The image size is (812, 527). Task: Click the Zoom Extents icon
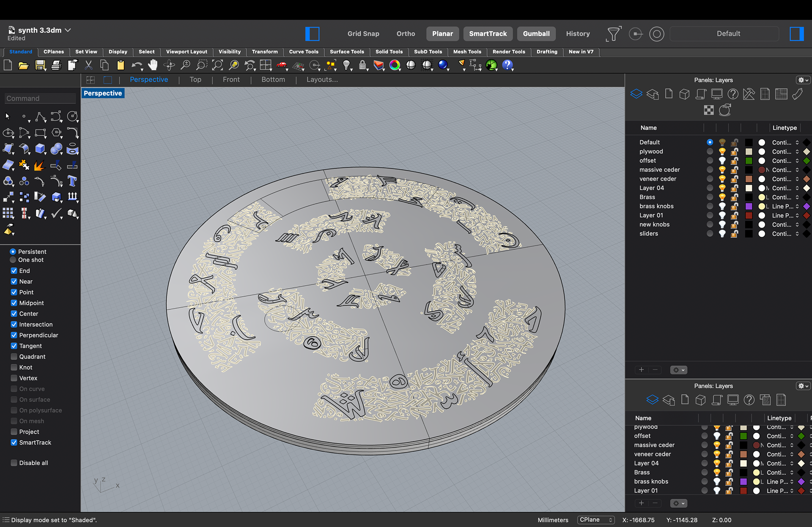click(x=217, y=65)
